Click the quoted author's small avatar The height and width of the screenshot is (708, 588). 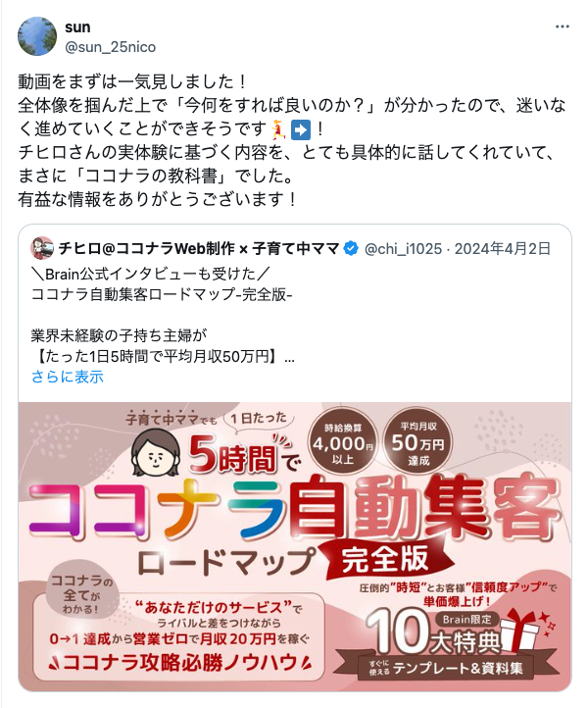pos(42,248)
